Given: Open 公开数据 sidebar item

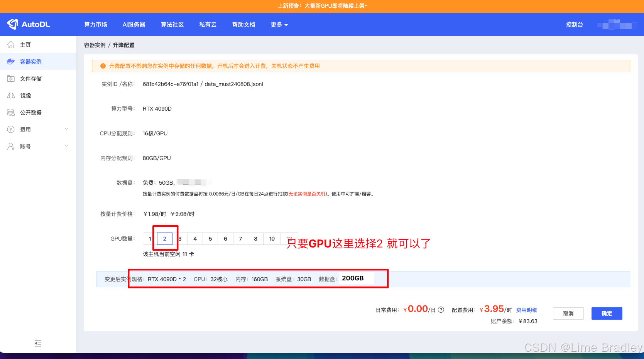Looking at the screenshot, I should [x=38, y=113].
